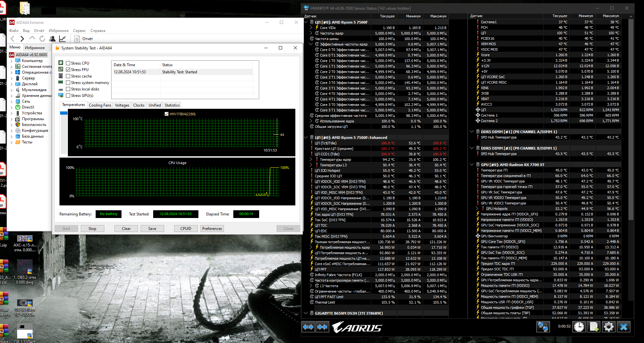644x343 pixels.
Task: Switch to the Cooling Fans tab
Action: [x=100, y=105]
